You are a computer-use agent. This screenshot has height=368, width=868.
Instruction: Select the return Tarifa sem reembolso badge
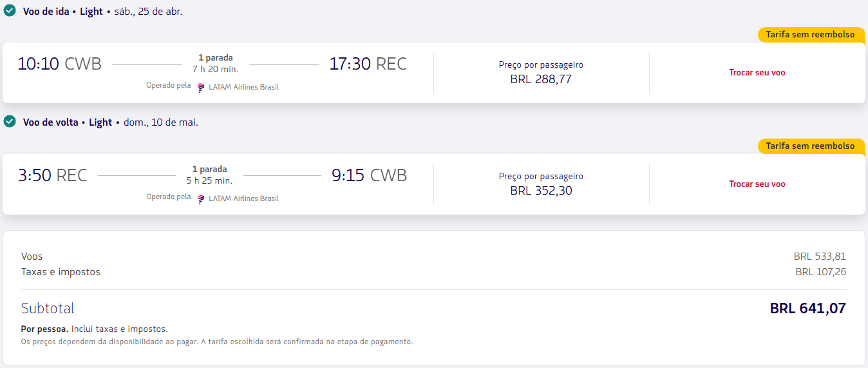pyautogui.click(x=810, y=146)
